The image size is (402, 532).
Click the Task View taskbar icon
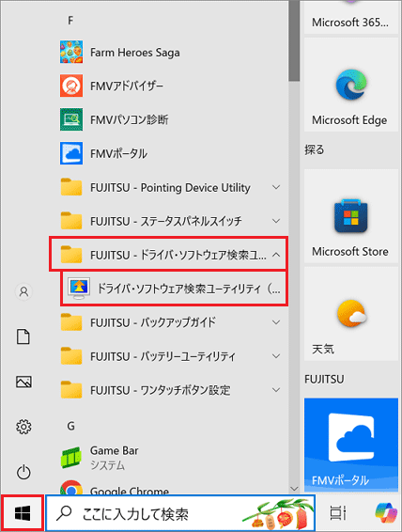pos(338,512)
